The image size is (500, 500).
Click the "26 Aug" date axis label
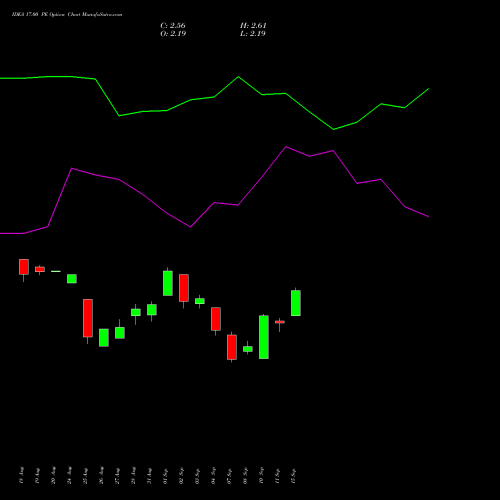pos(102,476)
